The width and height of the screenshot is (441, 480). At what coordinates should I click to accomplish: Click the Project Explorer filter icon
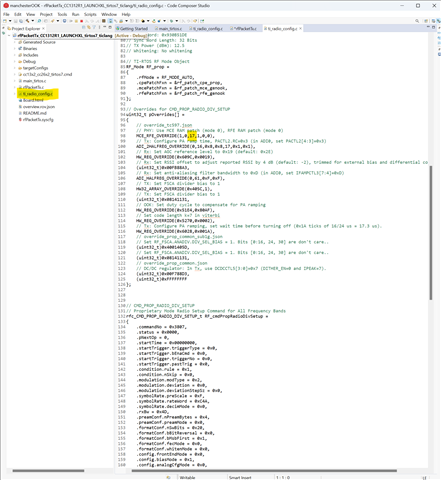pyautogui.click(x=94, y=27)
